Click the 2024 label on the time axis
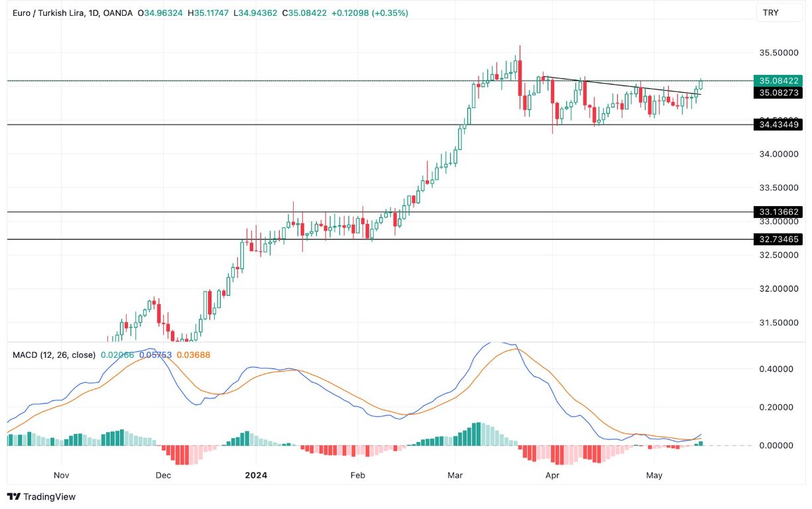812x509 pixels. pyautogui.click(x=256, y=475)
